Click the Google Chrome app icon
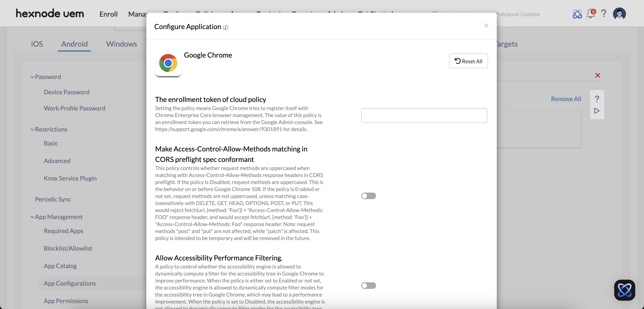 (168, 63)
